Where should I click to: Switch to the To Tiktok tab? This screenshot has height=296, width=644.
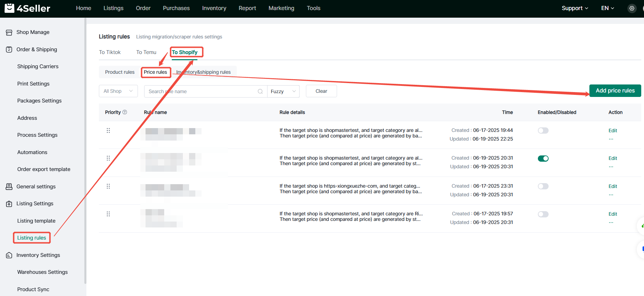110,52
